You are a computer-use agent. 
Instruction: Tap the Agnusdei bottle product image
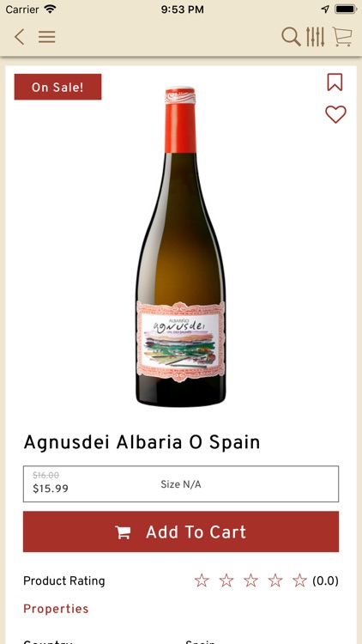[181, 246]
